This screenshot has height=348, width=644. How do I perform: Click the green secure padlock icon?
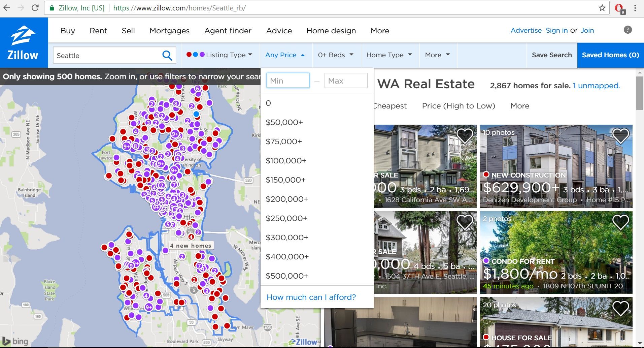click(52, 8)
